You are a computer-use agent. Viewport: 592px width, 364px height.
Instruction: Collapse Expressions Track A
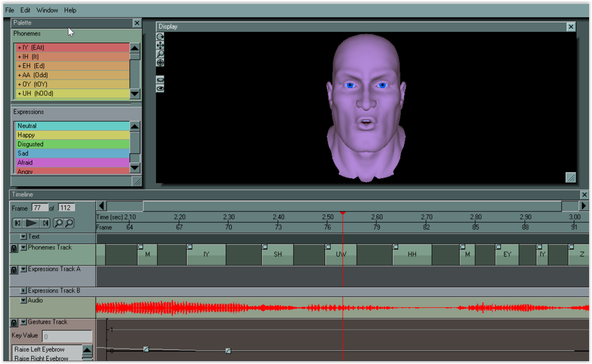(23, 269)
